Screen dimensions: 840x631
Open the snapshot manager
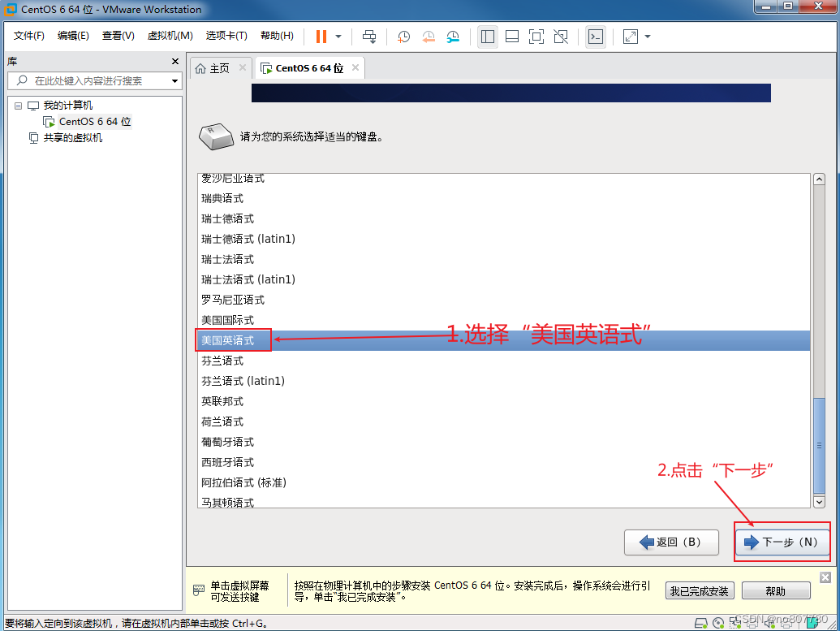[x=453, y=37]
